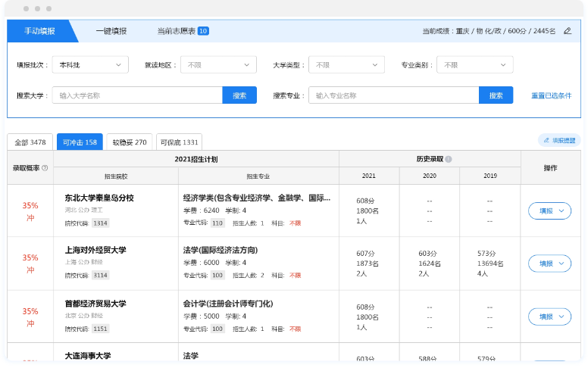Viewport: 588px width, 368px height.
Task: Click the help icon next to 录取概率
Action: (x=45, y=168)
